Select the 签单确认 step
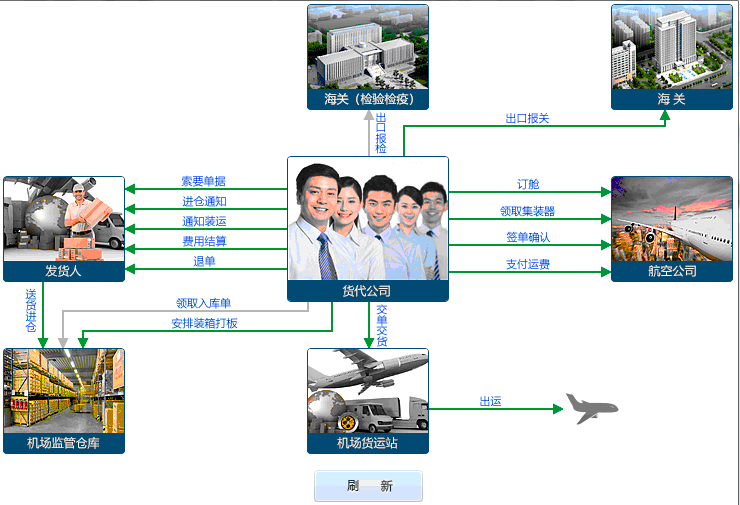Screen dimensions: 740x505 (x=528, y=237)
